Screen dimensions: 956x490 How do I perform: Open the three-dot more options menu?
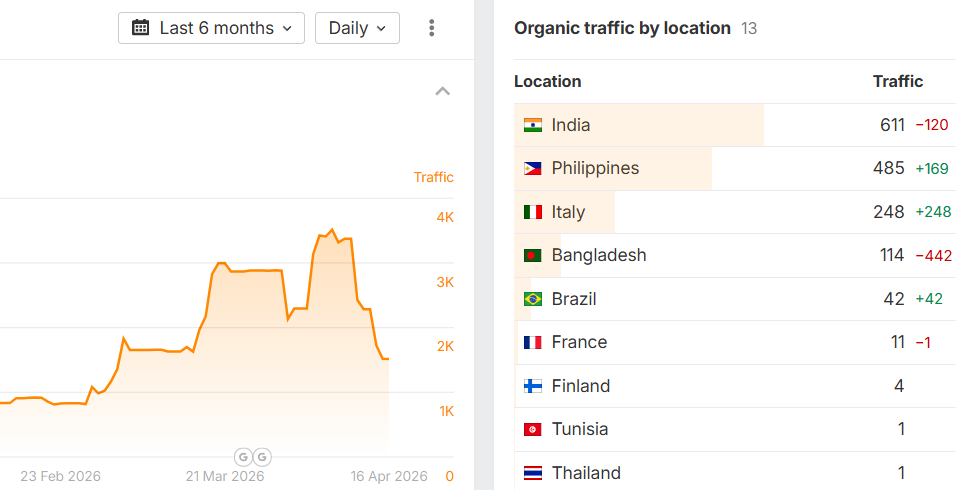431,28
